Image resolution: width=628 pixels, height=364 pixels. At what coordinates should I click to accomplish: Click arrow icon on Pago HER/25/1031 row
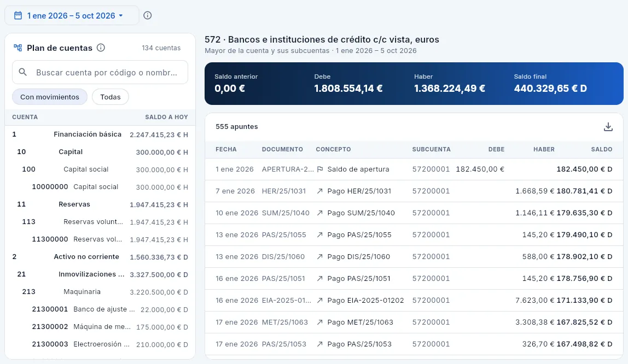click(319, 191)
